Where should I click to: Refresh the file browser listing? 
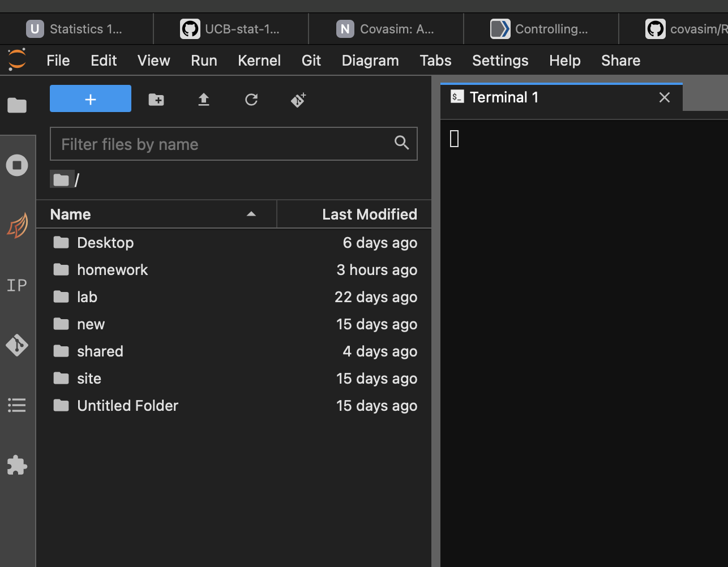click(251, 100)
